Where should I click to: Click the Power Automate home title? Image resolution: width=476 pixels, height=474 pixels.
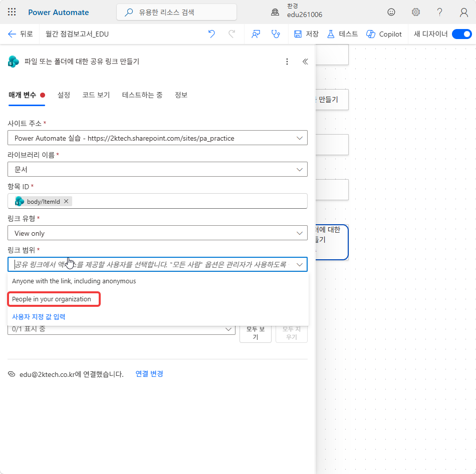tap(58, 13)
